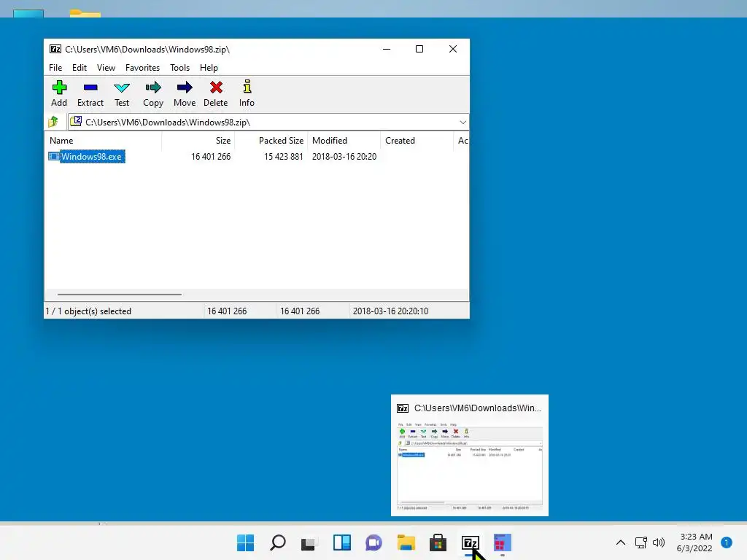Maximize the 7-Zip window
Screen dimensions: 747x560
(x=419, y=49)
